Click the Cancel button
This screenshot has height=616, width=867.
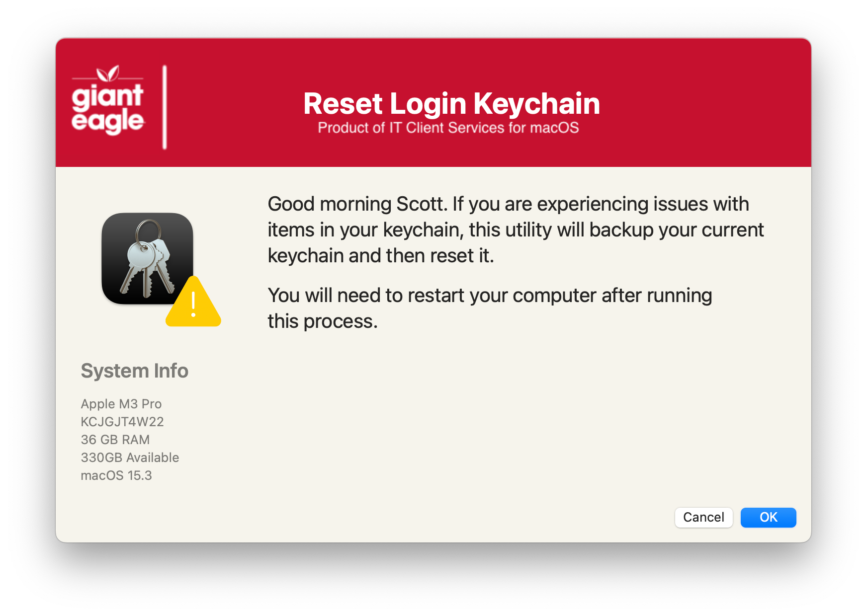click(703, 517)
